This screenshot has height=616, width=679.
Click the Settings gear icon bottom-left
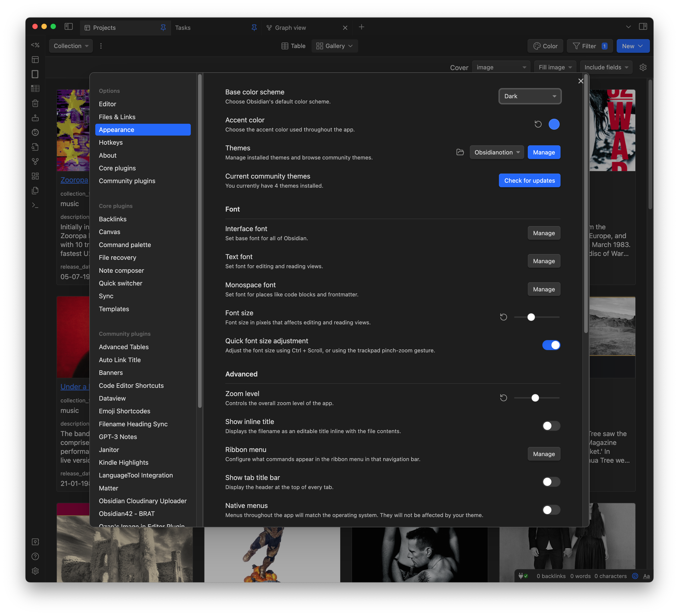pos(35,571)
